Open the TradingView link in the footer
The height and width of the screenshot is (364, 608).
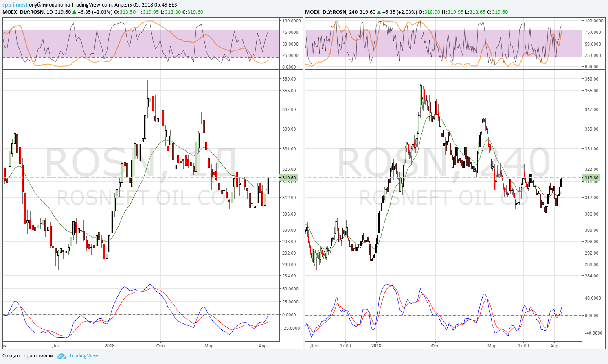point(83,356)
